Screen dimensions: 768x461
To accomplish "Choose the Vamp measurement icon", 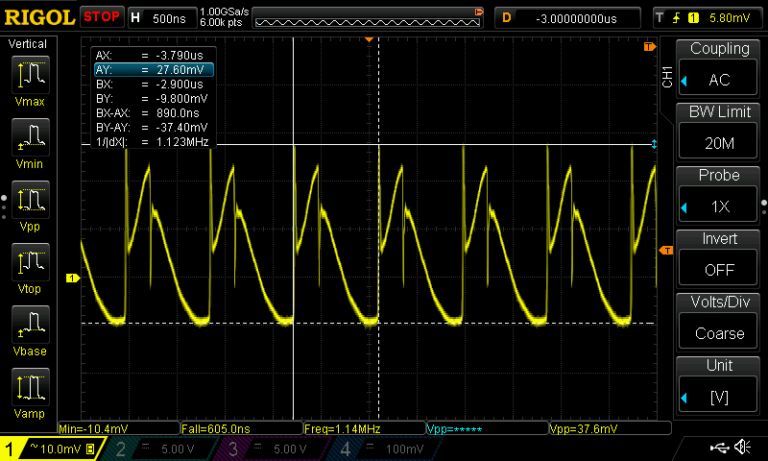I will tap(29, 388).
